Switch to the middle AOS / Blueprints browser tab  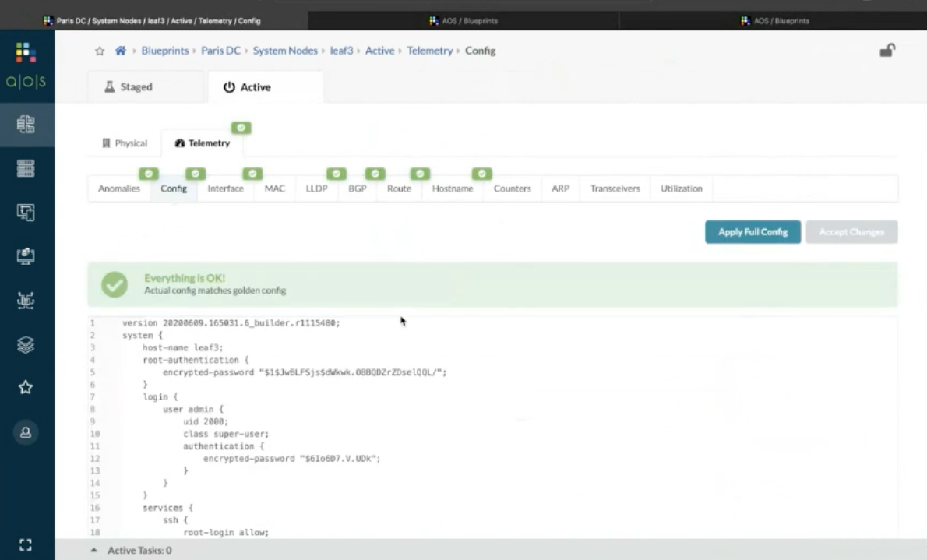coord(463,21)
